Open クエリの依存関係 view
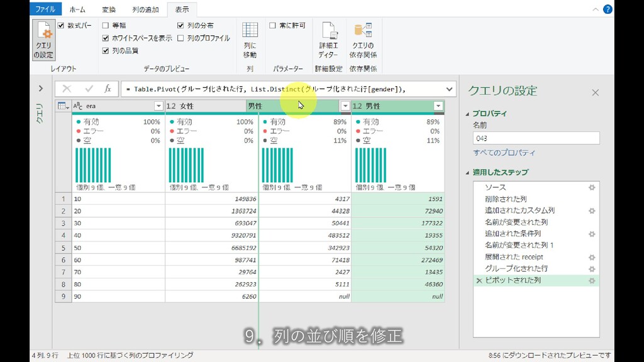The width and height of the screenshot is (644, 362). point(363,40)
